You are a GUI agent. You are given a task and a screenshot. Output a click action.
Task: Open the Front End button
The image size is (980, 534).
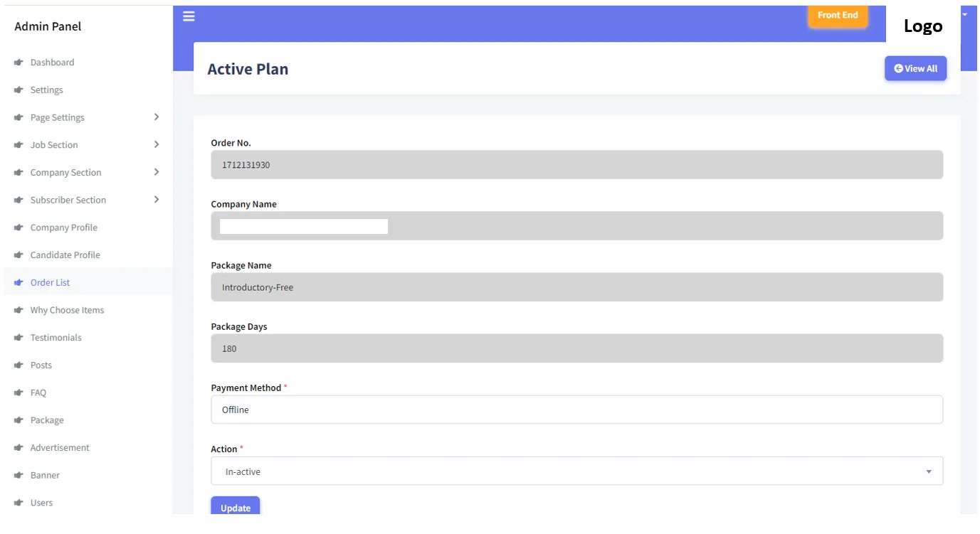coord(838,15)
